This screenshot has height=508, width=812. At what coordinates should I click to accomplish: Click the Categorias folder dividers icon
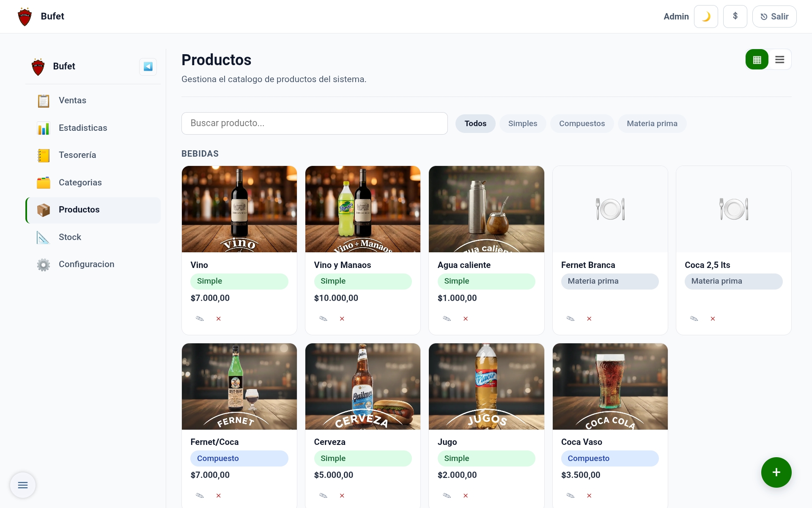(x=43, y=183)
